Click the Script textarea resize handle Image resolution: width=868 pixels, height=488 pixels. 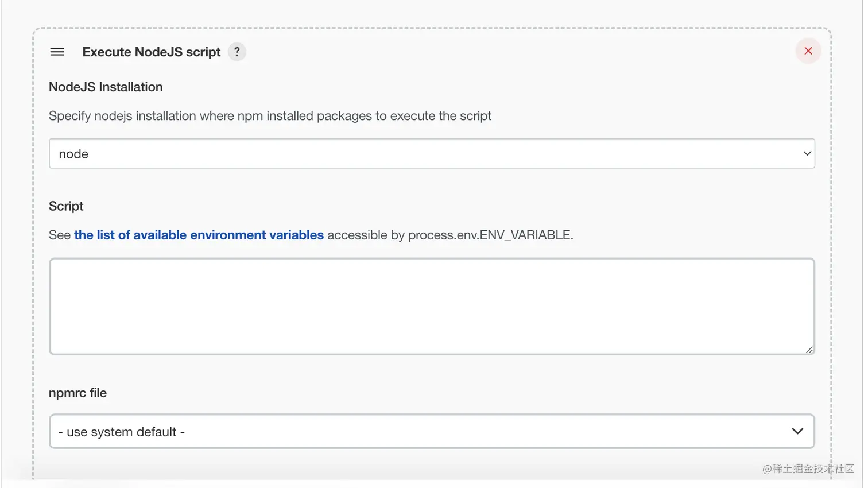pos(809,349)
